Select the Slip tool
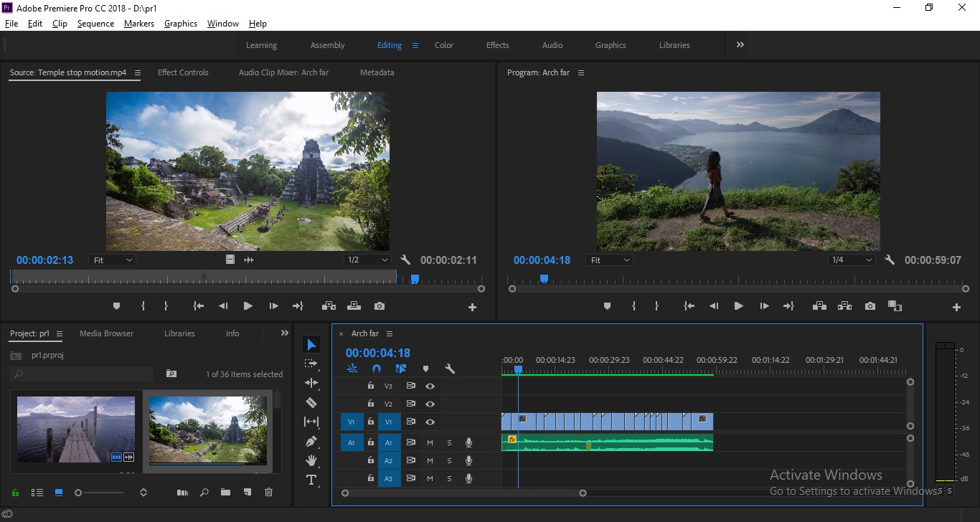This screenshot has height=522, width=980. (311, 422)
